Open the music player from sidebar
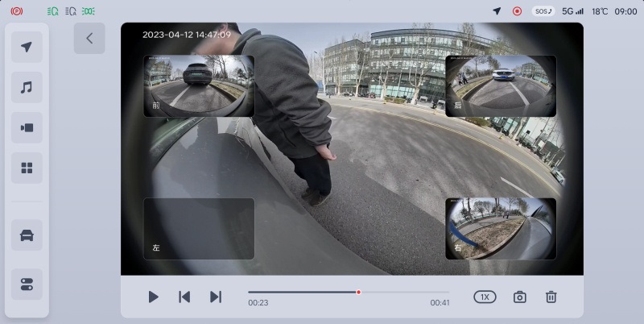Image resolution: width=644 pixels, height=324 pixels. (27, 87)
